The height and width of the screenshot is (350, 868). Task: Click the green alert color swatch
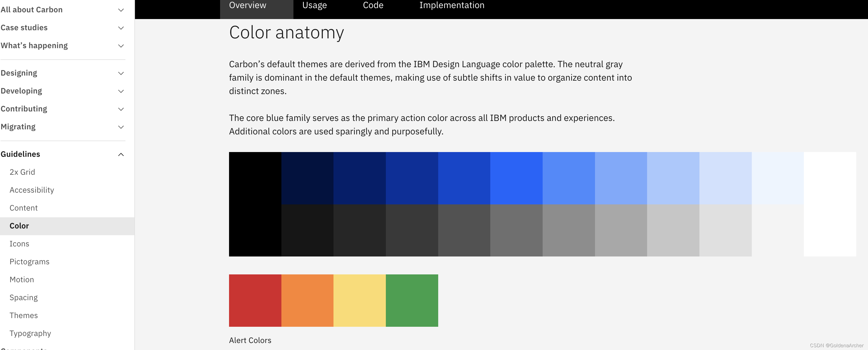(412, 300)
